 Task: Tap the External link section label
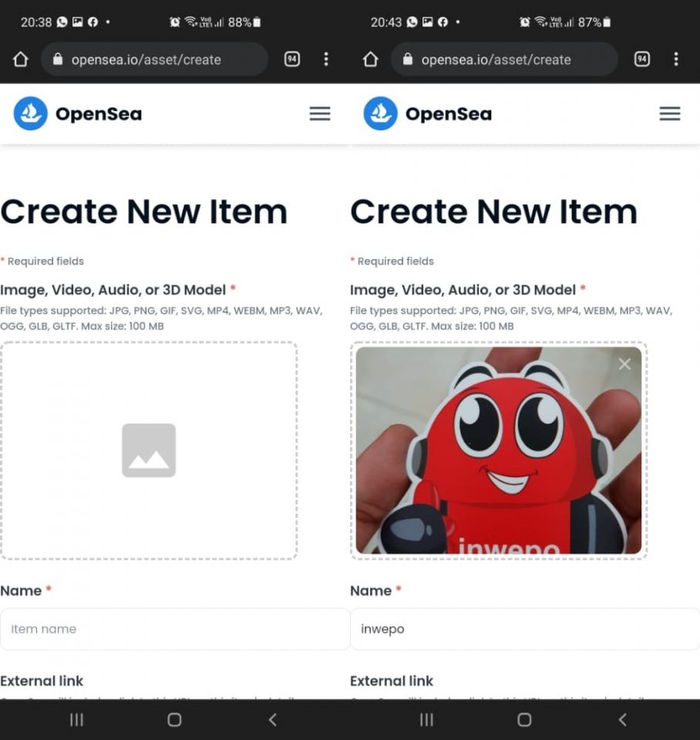click(42, 681)
